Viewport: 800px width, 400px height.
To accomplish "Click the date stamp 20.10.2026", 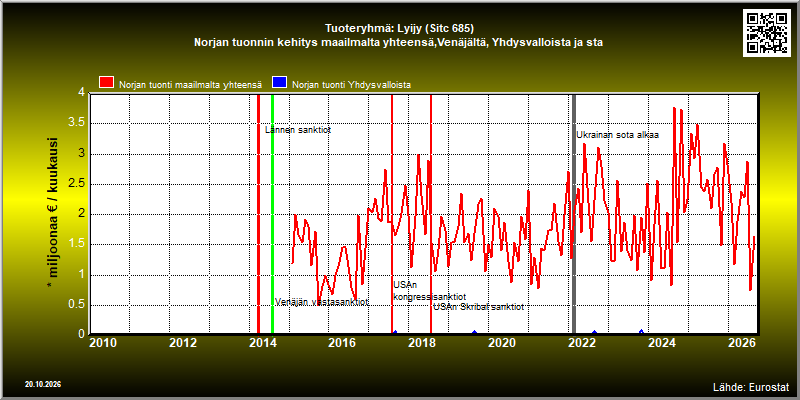I will tap(43, 384).
